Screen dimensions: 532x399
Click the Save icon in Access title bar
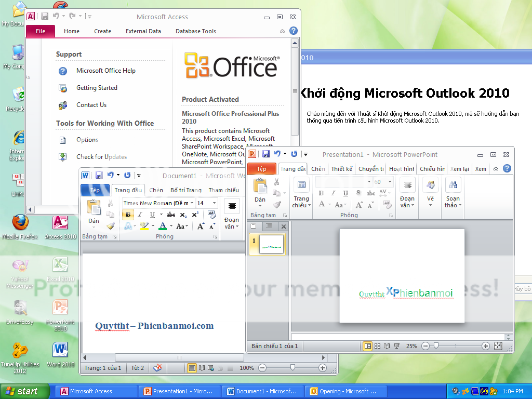[x=45, y=16]
